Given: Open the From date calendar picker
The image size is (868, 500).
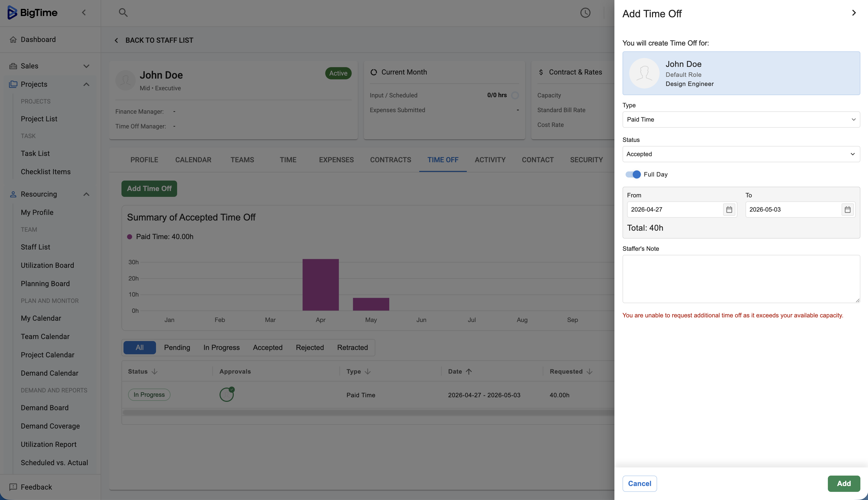Looking at the screenshot, I should (x=729, y=210).
